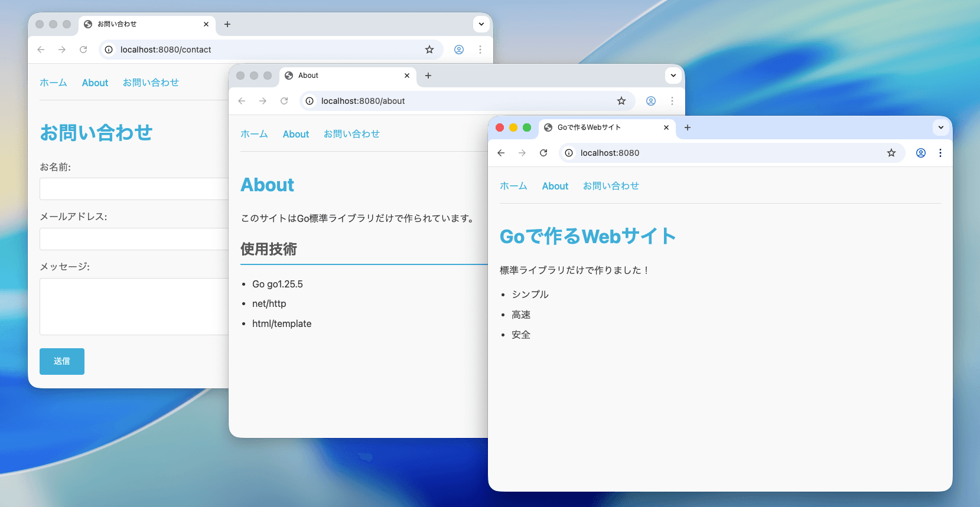Viewport: 980px width, 507px height.
Task: Click address bar showing localhost:8080/about
Action: pos(467,101)
